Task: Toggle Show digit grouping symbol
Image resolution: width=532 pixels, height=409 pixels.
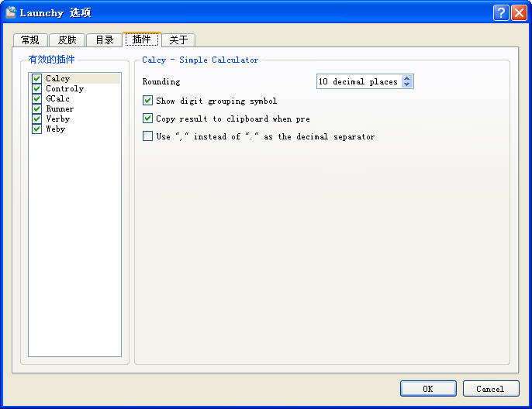Action: pyautogui.click(x=147, y=101)
